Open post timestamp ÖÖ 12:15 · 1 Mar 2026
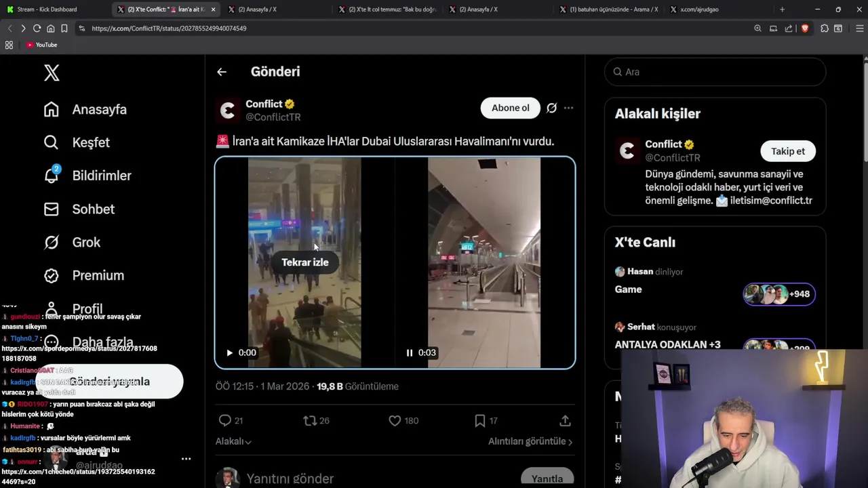Image resolution: width=868 pixels, height=488 pixels. [x=262, y=386]
